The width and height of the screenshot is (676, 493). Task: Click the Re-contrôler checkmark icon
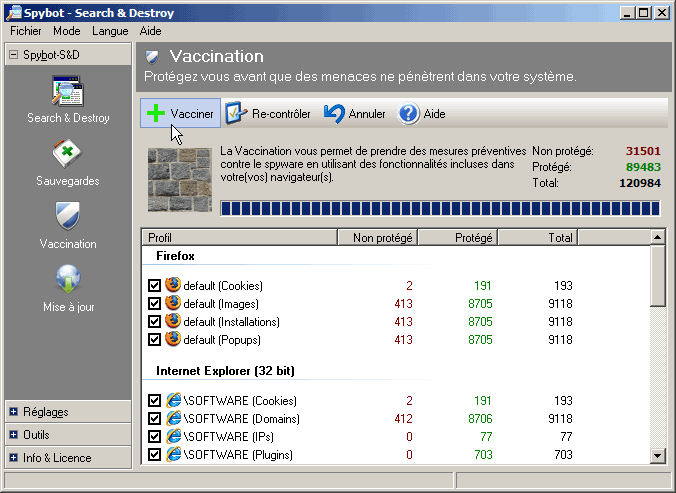tap(236, 114)
